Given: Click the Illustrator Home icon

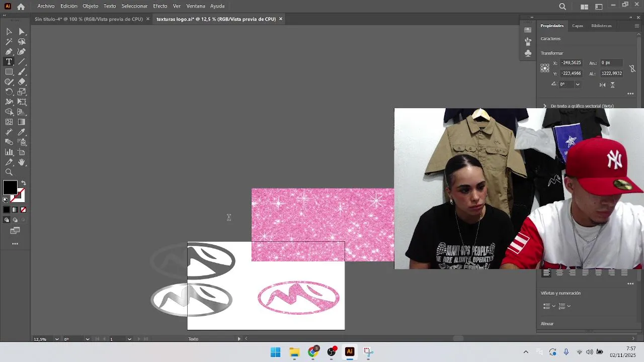Looking at the screenshot, I should click(21, 7).
